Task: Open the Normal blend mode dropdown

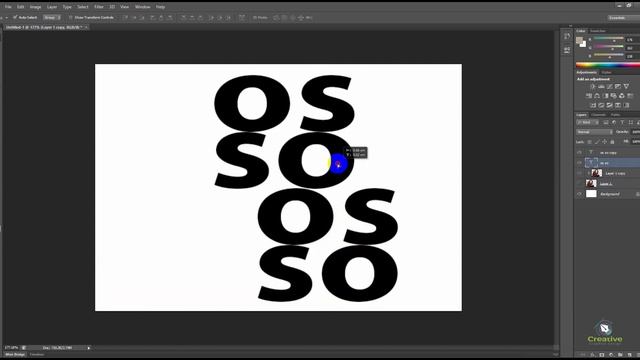Action: 594,132
